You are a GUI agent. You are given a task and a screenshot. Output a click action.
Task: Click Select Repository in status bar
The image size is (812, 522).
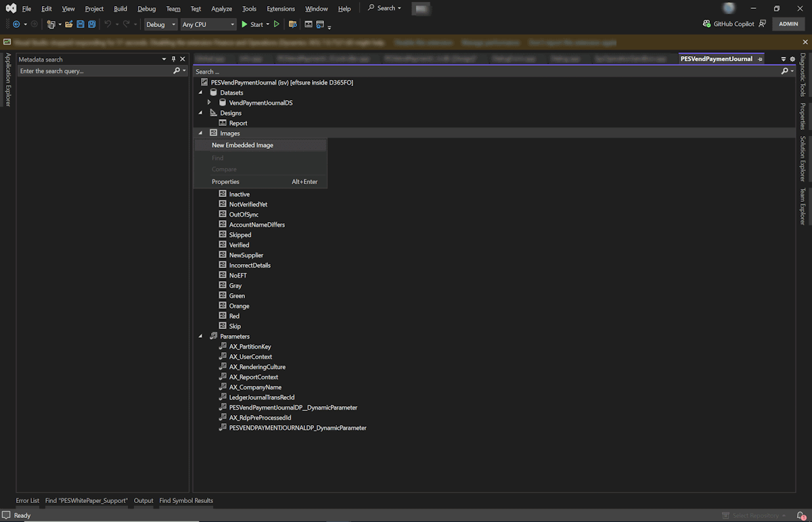[x=754, y=515]
